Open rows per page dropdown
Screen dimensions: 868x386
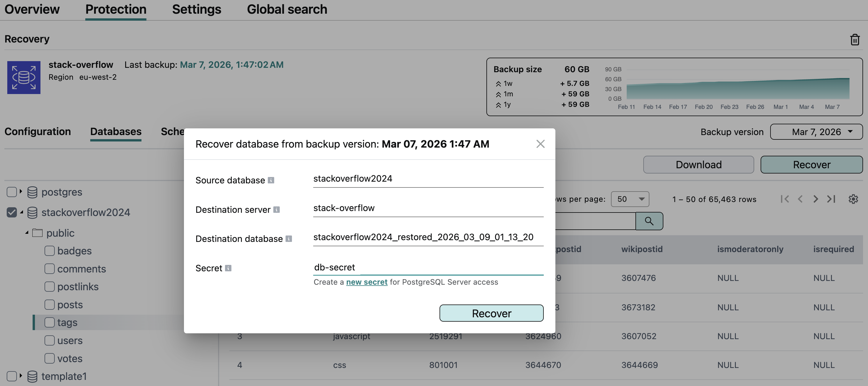(630, 199)
